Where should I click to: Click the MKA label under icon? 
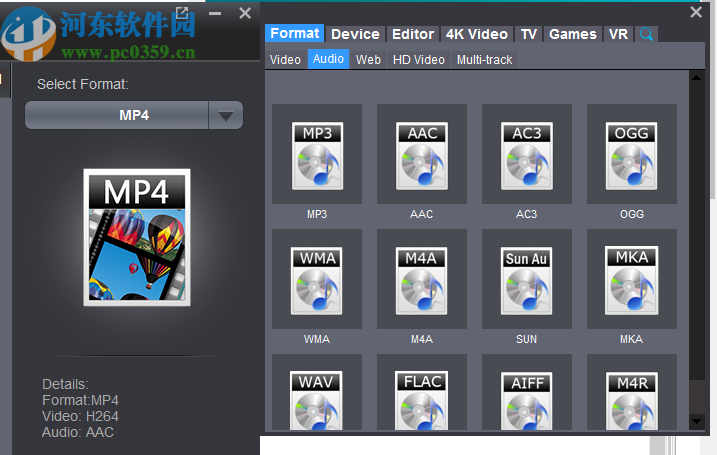pyautogui.click(x=631, y=339)
